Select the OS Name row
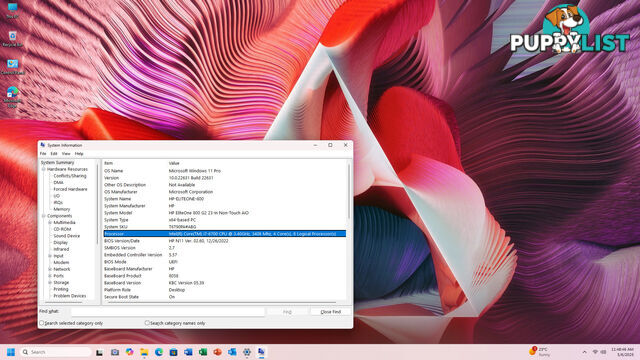 pos(224,171)
